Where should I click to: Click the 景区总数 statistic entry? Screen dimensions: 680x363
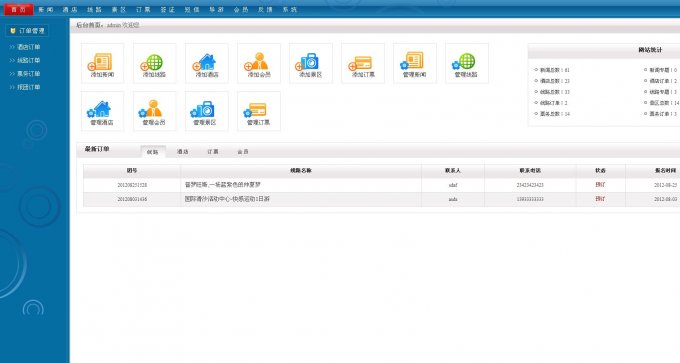pyautogui.click(x=664, y=103)
